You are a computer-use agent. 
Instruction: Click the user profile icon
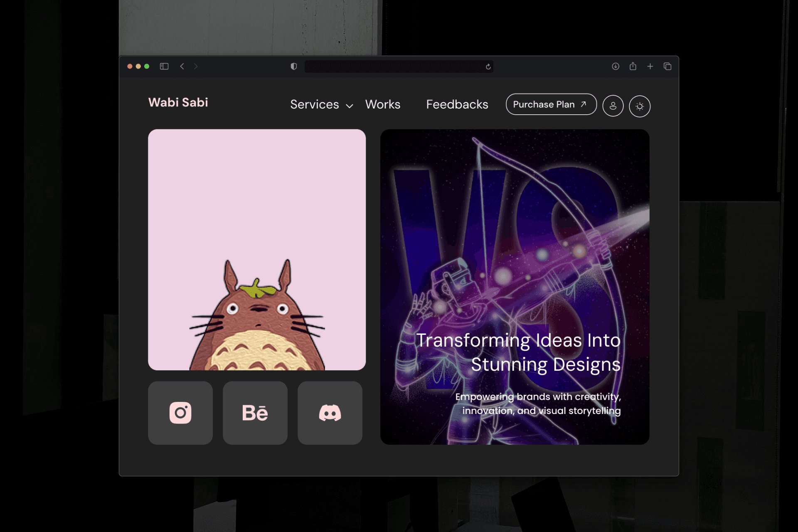coord(613,106)
